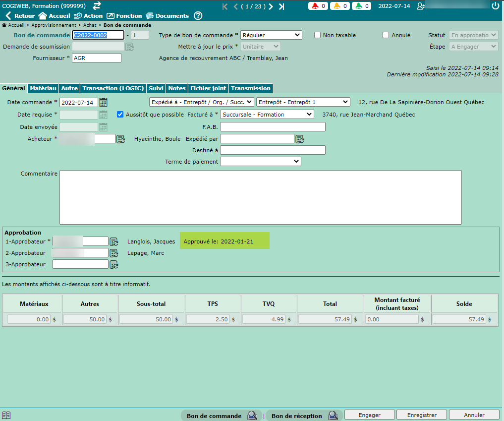504x421 pixels.
Task: Expand the Terme de paiement dropdown
Action: pyautogui.click(x=260, y=162)
